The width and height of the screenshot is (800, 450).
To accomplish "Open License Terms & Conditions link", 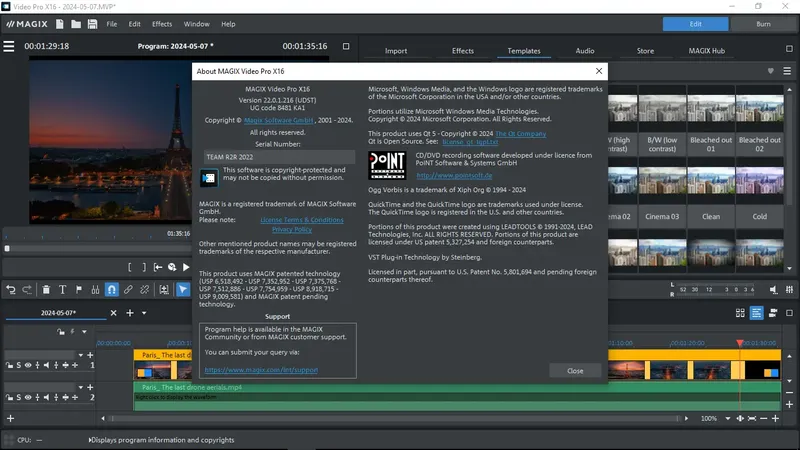I will [302, 220].
